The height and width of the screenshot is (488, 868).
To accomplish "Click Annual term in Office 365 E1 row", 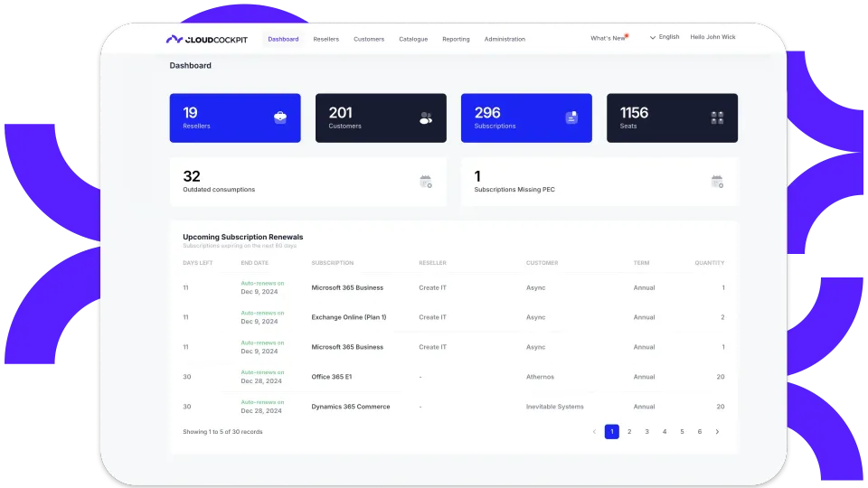I will [644, 377].
